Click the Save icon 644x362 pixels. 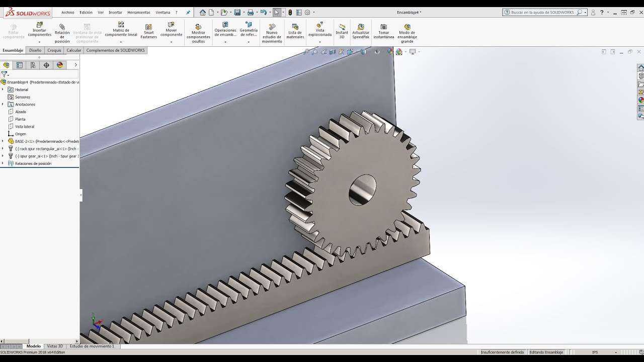click(237, 12)
